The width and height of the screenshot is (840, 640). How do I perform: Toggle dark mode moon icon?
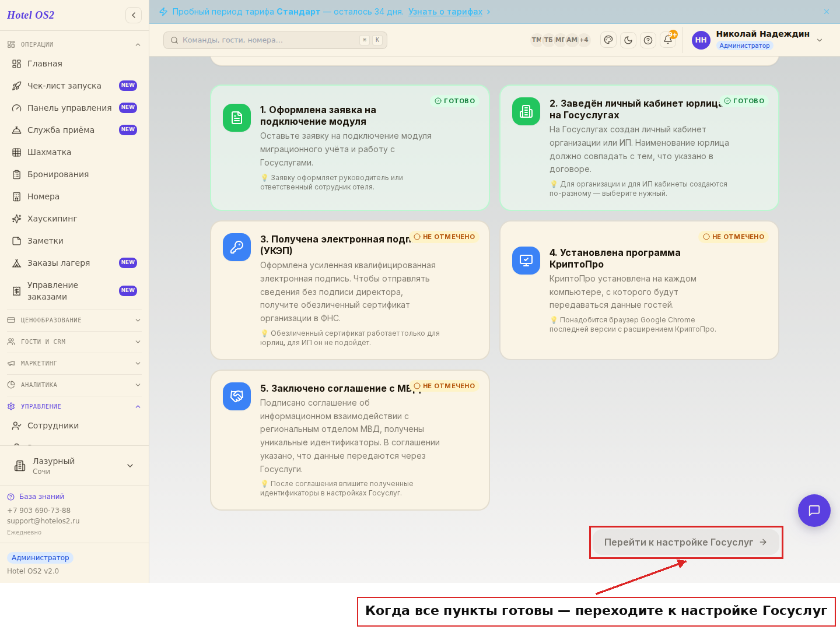click(x=628, y=40)
